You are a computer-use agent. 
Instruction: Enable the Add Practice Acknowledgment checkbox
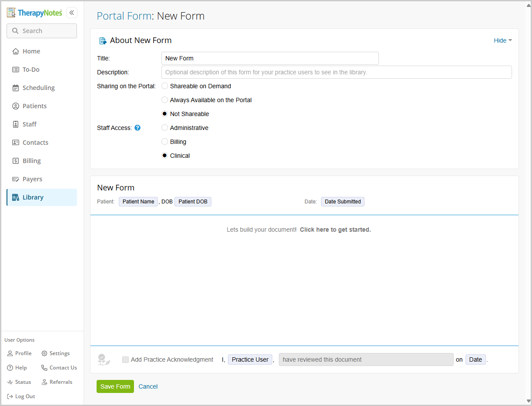tap(125, 359)
